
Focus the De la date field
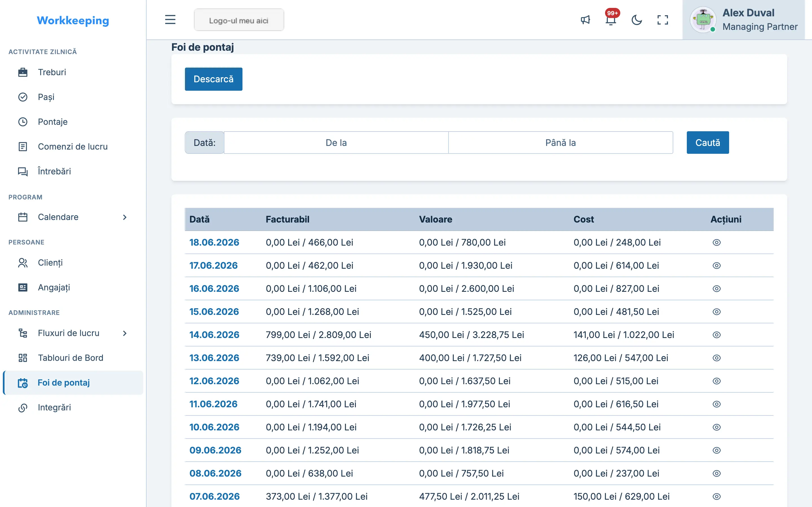[x=336, y=143]
